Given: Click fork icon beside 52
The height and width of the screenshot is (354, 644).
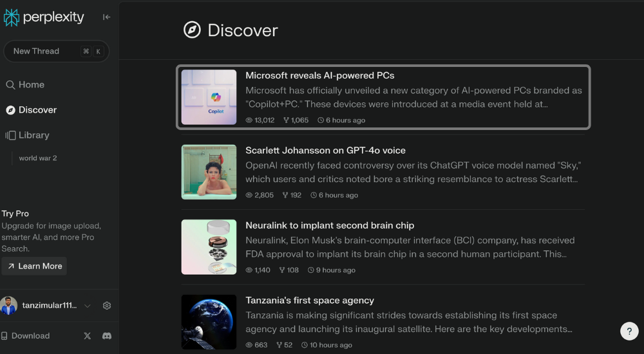Looking at the screenshot, I should pos(279,345).
